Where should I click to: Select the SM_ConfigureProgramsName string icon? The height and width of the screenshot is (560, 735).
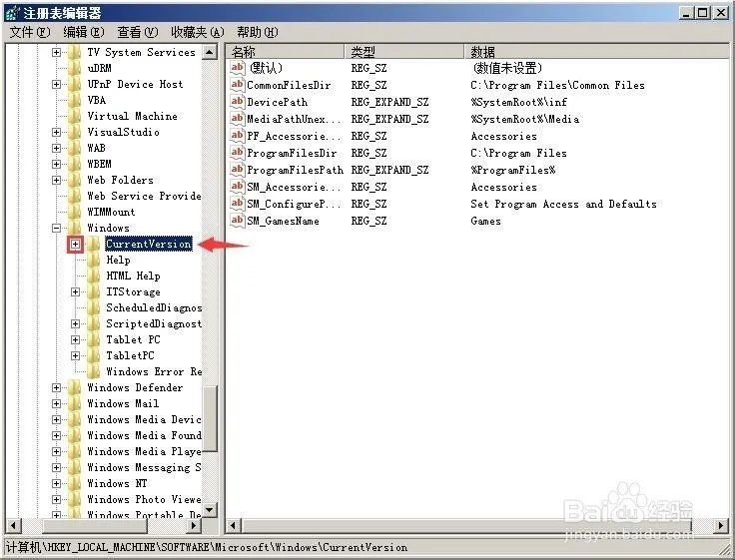238,204
